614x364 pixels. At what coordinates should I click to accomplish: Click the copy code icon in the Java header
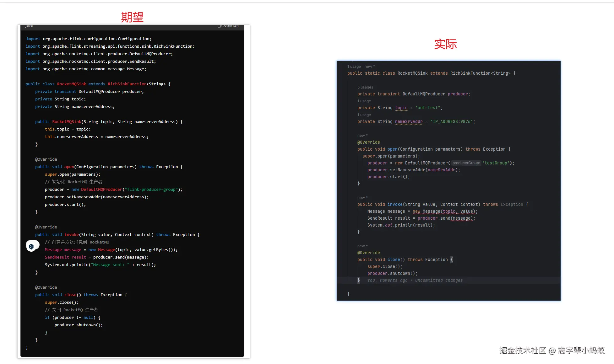click(220, 26)
